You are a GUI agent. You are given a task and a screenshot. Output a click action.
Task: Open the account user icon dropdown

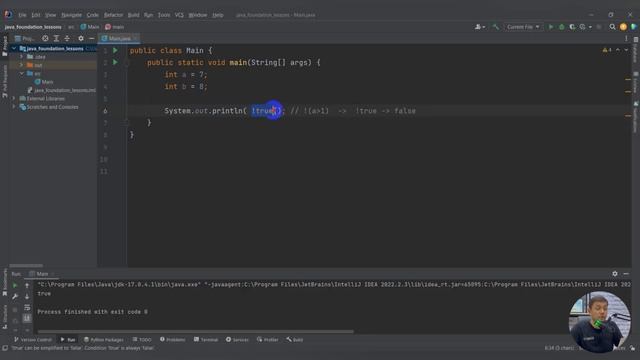click(x=480, y=27)
